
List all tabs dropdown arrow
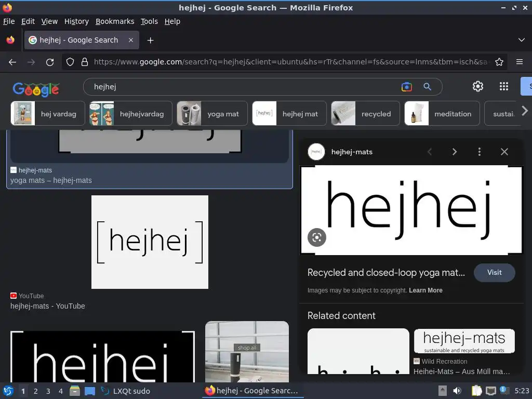tap(522, 40)
